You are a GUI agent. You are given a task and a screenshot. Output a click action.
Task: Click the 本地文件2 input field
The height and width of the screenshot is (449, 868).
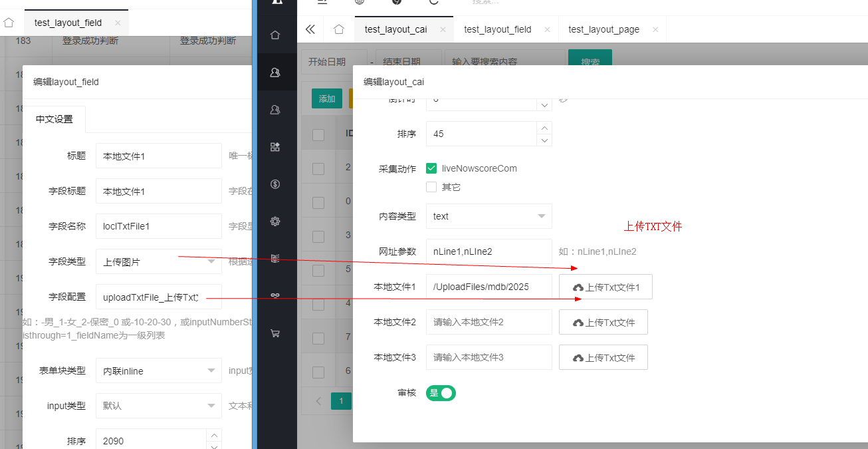[488, 322]
